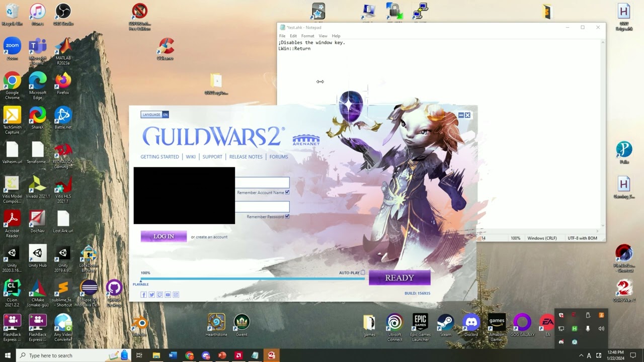Click the taskbar search box
Viewport: 644px width, 362px height.
tap(73, 355)
